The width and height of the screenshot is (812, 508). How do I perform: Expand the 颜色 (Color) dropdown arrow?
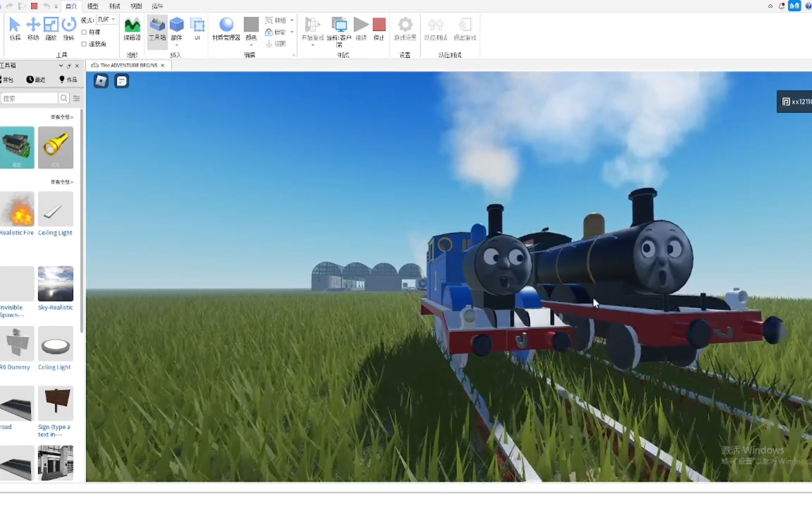point(251,45)
